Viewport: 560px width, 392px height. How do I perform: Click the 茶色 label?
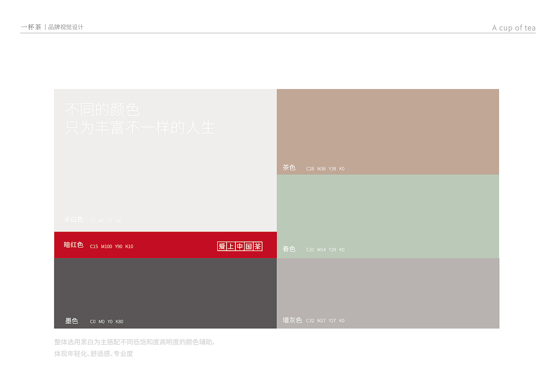click(289, 168)
